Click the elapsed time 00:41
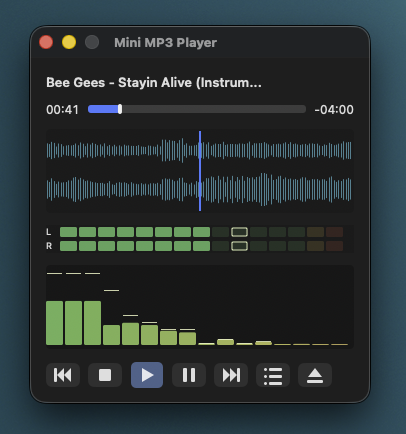 pyautogui.click(x=62, y=110)
